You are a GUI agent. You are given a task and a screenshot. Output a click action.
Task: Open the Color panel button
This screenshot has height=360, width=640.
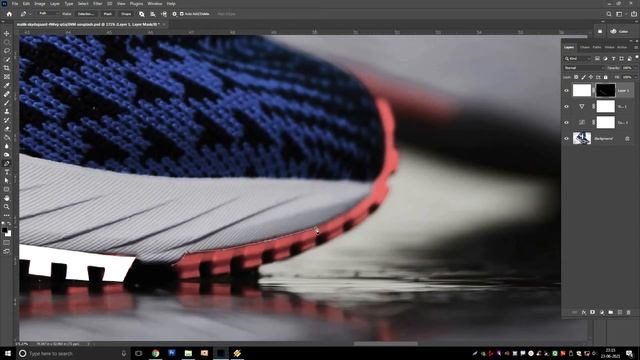pyautogui.click(x=619, y=31)
